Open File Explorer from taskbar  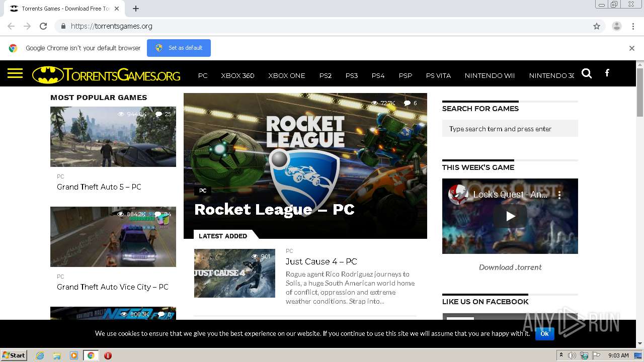57,355
